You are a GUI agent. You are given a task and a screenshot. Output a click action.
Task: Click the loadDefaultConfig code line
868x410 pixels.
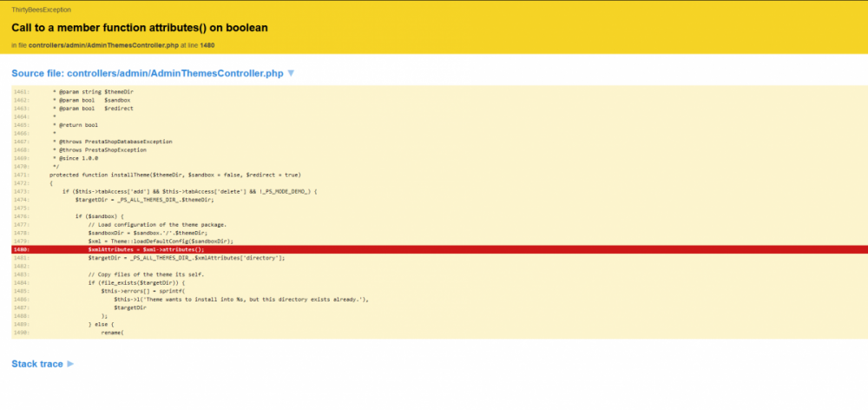[x=161, y=241]
